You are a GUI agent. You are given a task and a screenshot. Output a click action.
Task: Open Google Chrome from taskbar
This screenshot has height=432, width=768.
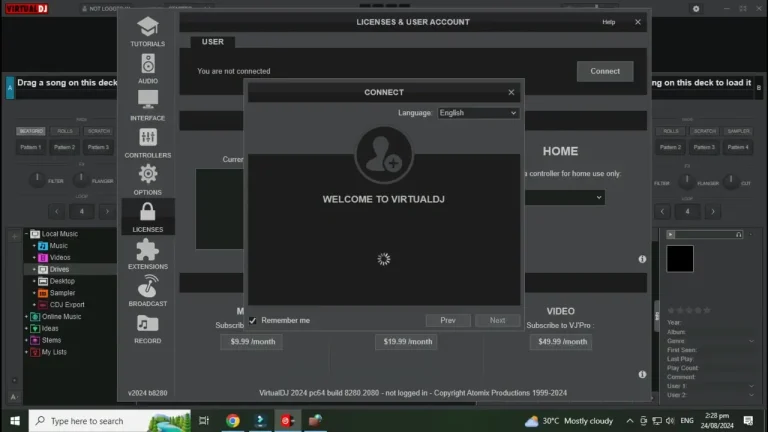[233, 421]
